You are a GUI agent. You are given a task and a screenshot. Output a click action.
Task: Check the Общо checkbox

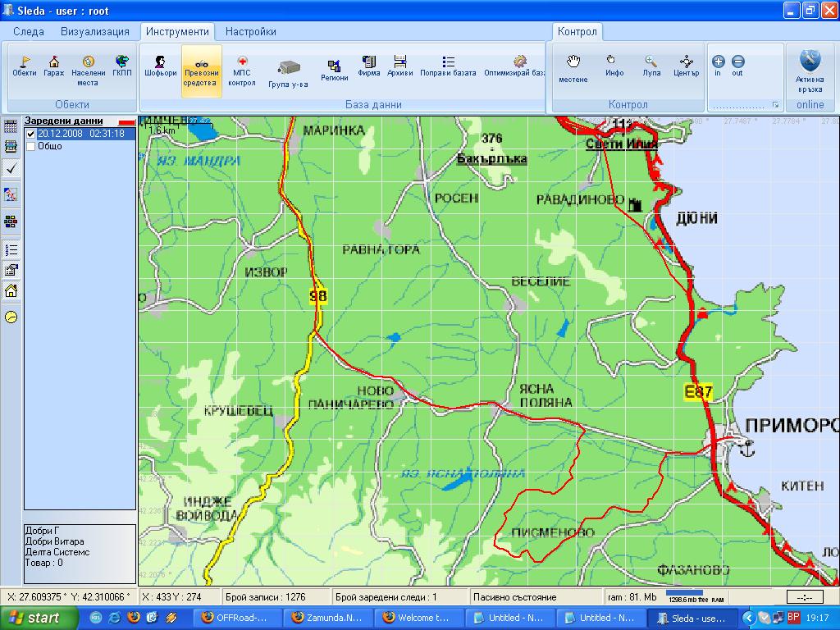tap(31, 146)
